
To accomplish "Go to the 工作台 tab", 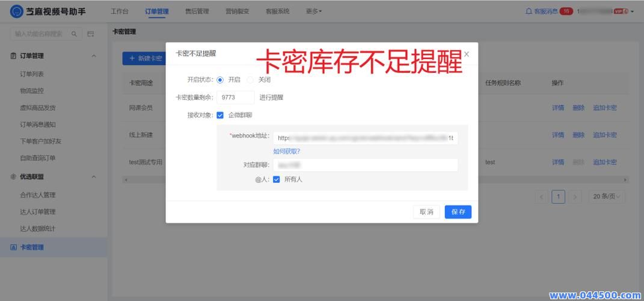I will (120, 11).
